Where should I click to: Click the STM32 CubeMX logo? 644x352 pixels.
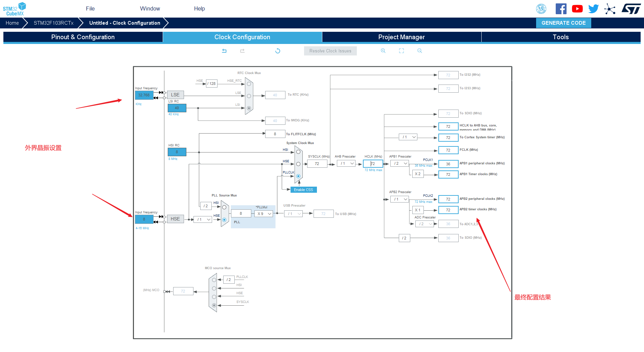15,9
